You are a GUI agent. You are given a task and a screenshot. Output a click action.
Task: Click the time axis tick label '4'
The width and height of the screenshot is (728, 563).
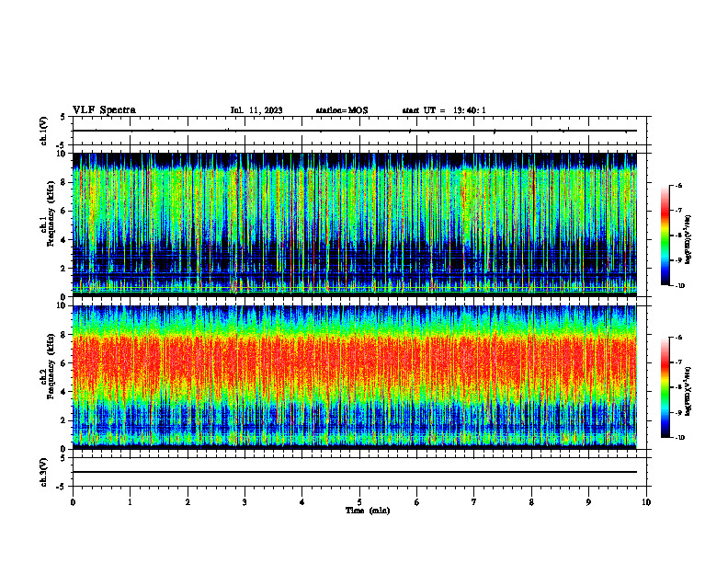302,502
